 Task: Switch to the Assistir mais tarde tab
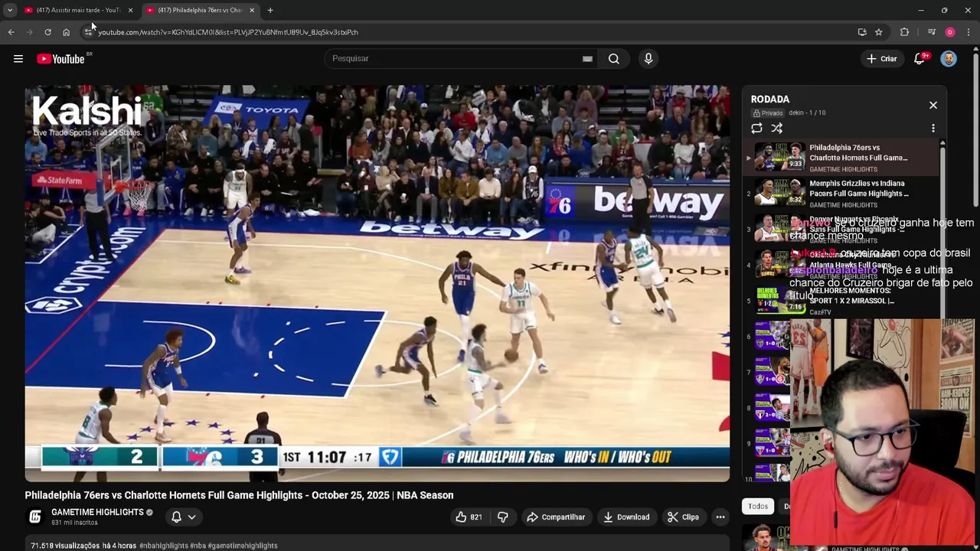tap(74, 10)
